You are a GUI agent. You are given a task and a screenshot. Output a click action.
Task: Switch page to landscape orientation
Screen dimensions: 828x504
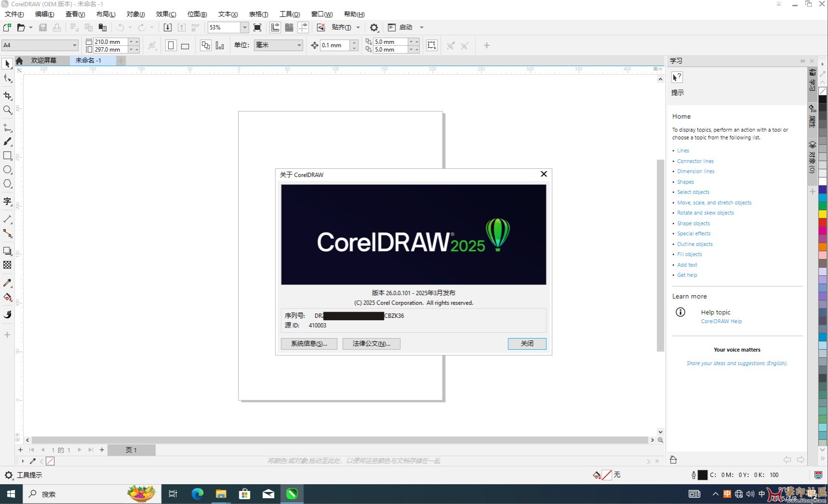[x=185, y=46]
